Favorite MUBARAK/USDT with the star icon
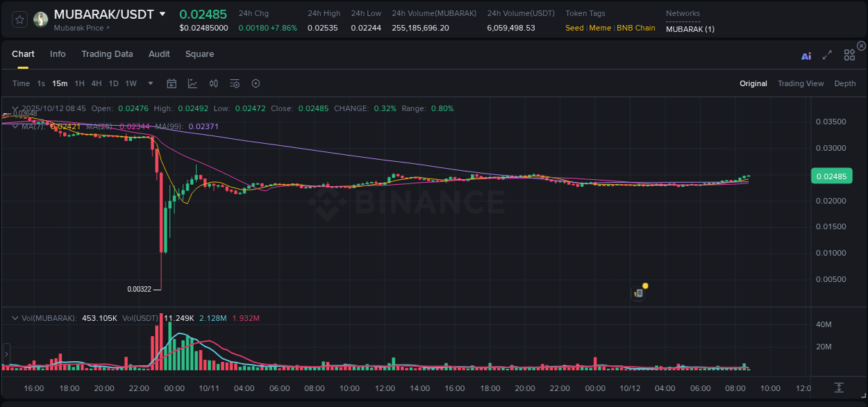Image resolution: width=868 pixels, height=407 pixels. [x=19, y=19]
